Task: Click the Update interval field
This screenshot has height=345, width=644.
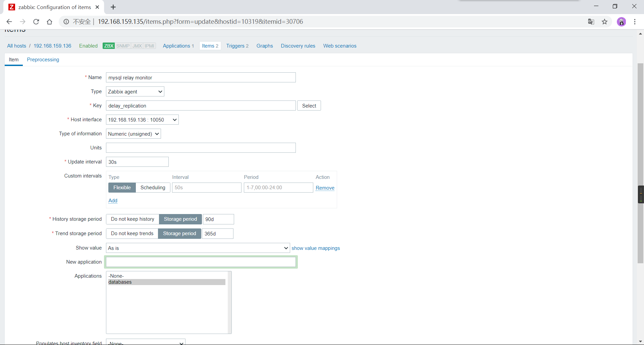Action: (x=137, y=162)
